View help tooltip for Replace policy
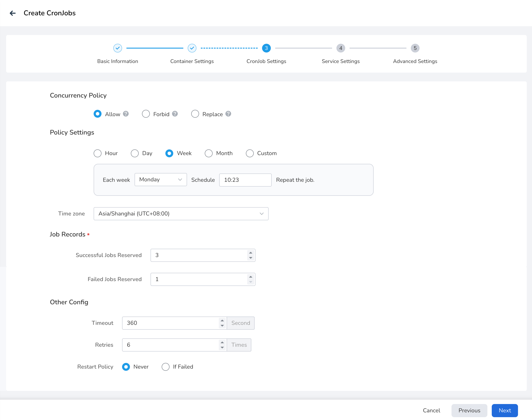 [x=228, y=114]
